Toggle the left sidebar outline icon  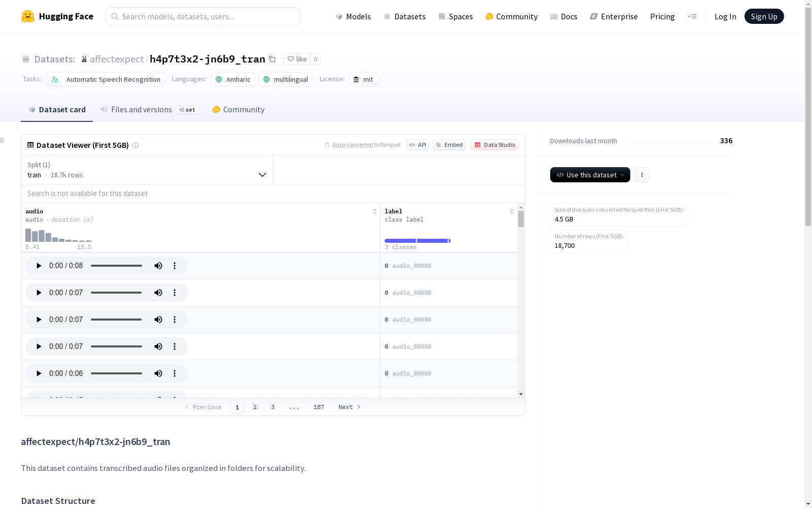(x=3, y=140)
